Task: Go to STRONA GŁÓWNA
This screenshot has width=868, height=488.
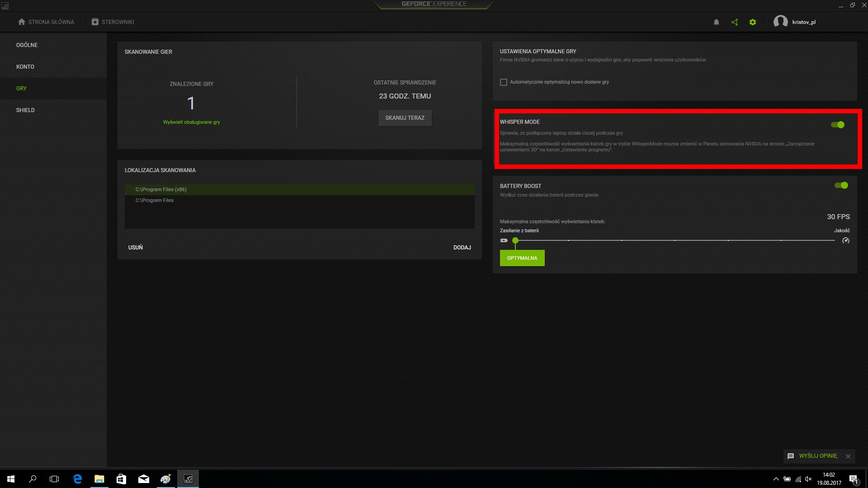Action: [x=46, y=21]
